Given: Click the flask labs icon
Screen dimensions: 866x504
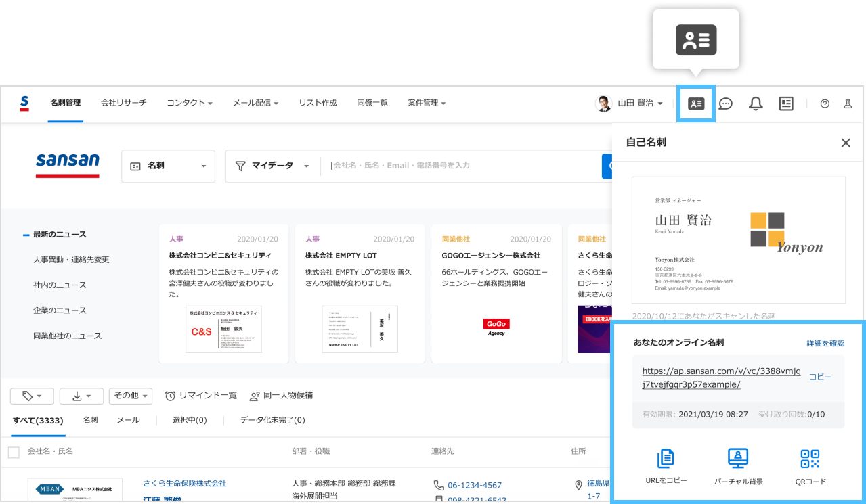Looking at the screenshot, I should pos(847,104).
